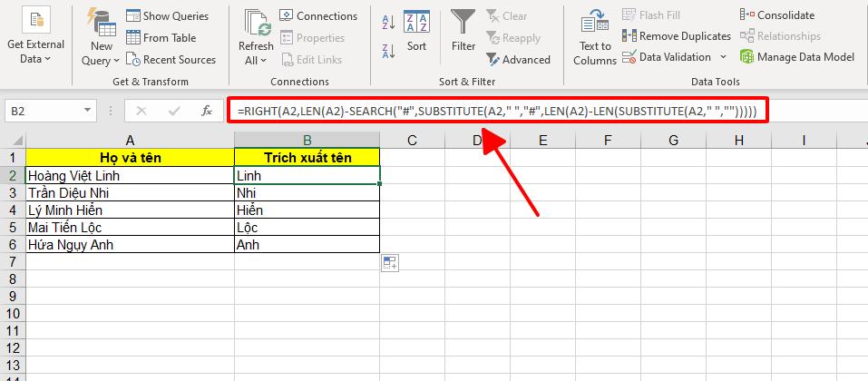Click Reapply filter button
The image size is (868, 381).
[x=513, y=38]
